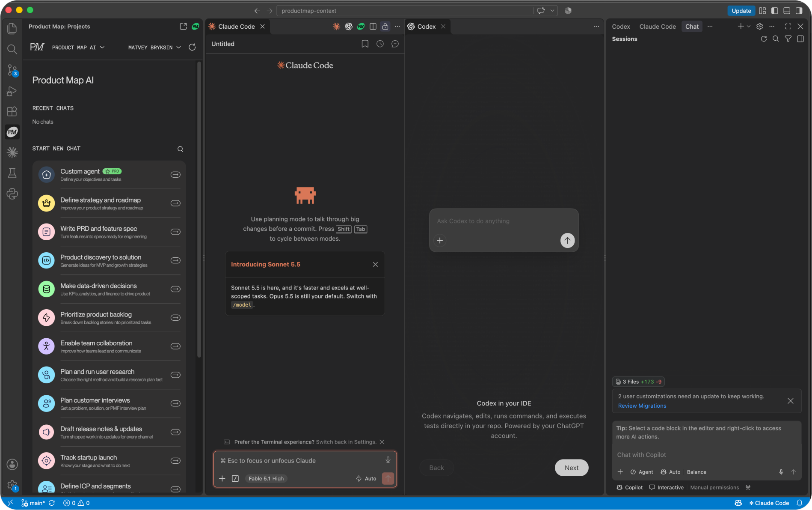This screenshot has height=510, width=812.
Task: Toggle Interactive mode in Copilot footer
Action: pos(666,488)
